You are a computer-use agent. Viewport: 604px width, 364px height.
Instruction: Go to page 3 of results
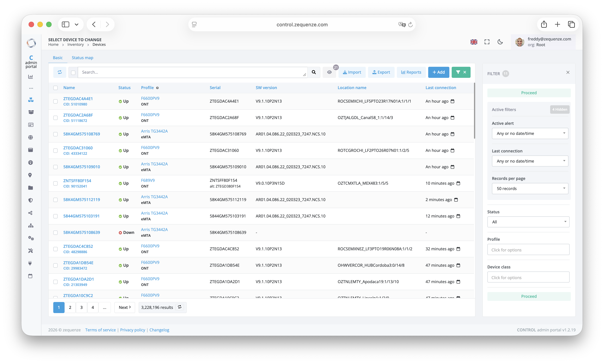[x=81, y=307]
